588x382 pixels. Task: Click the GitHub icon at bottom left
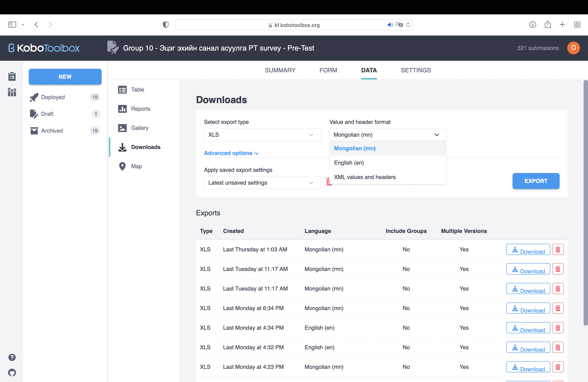click(x=12, y=373)
